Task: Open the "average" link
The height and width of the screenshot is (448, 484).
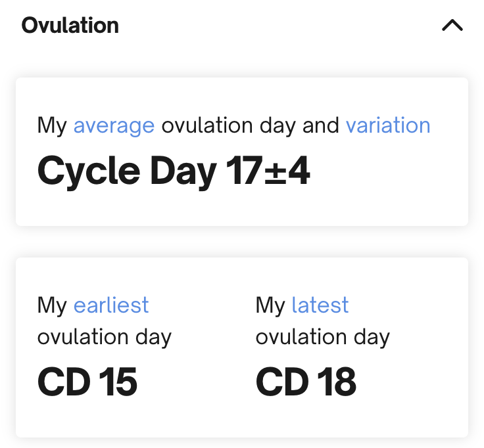Action: point(114,125)
